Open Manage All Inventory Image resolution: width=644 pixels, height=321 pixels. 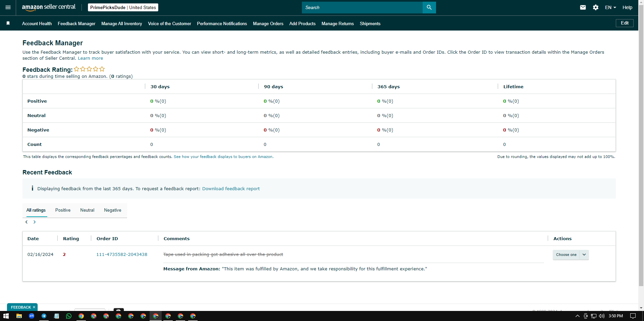pyautogui.click(x=122, y=23)
